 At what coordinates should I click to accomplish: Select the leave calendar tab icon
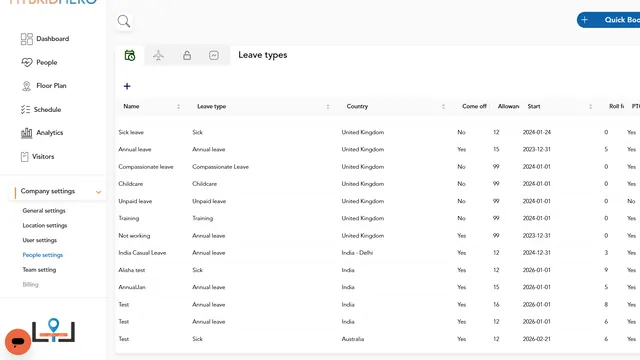click(x=130, y=55)
